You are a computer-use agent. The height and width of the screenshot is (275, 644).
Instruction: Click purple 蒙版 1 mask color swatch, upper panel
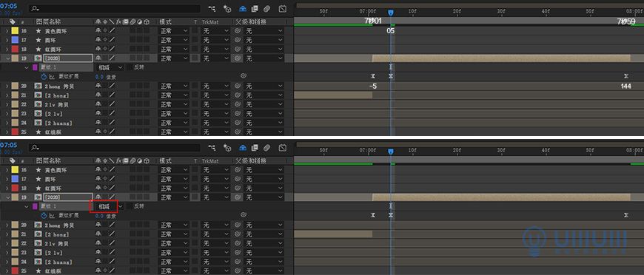coord(35,67)
